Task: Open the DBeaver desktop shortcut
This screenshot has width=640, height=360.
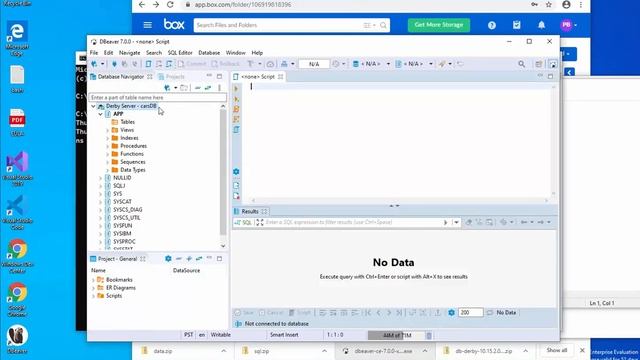Action: click(x=17, y=340)
